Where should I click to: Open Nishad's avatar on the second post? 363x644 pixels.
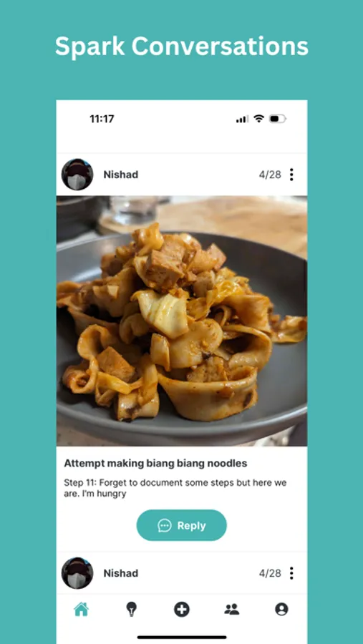tap(77, 573)
